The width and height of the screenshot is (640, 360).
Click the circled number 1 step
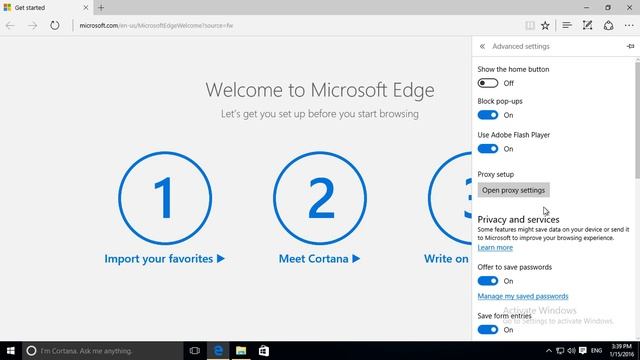165,198
